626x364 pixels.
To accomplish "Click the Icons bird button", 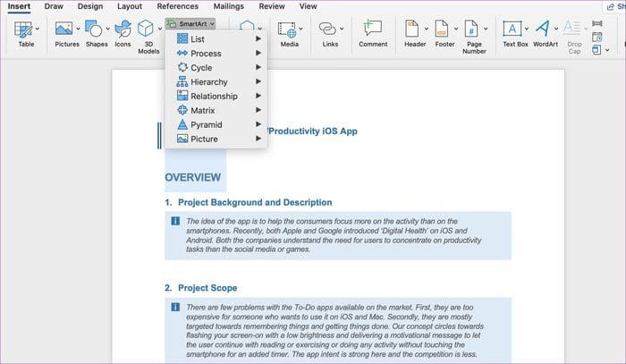I will [123, 29].
